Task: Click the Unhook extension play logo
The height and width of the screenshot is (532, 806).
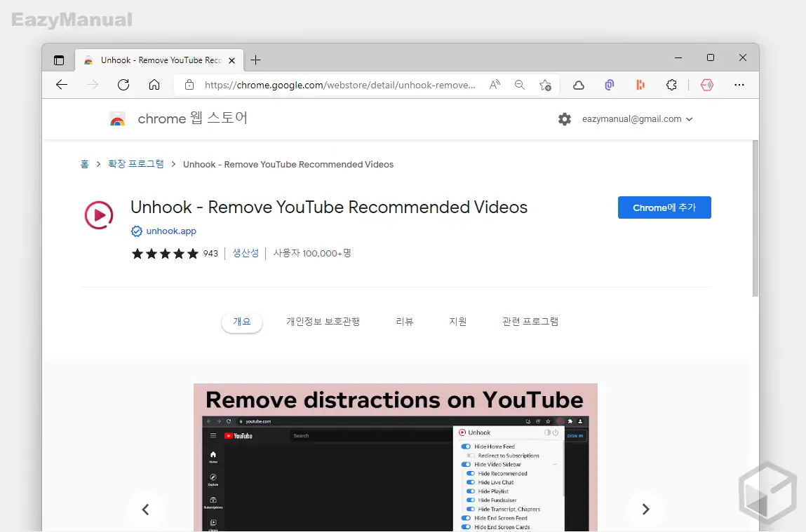Action: coord(99,215)
